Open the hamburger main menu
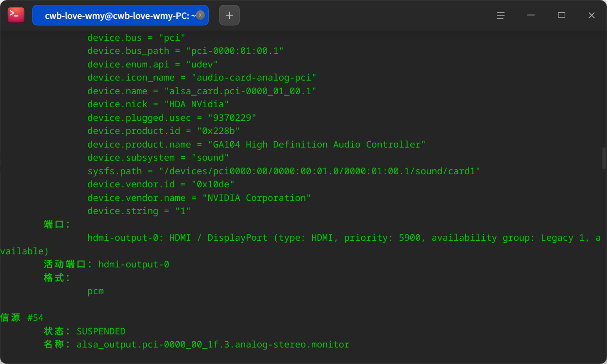Image resolution: width=607 pixels, height=364 pixels. 501,15
